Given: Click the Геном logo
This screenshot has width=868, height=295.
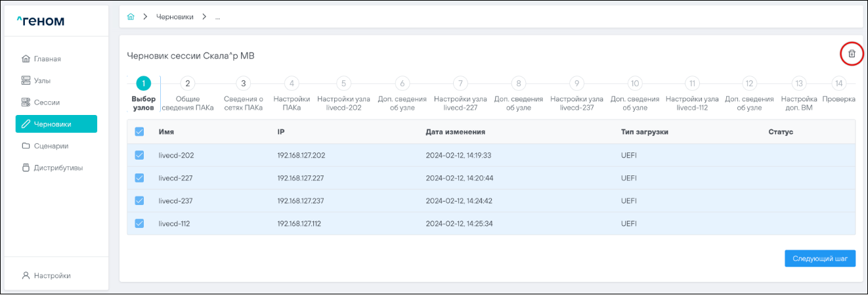Looking at the screenshot, I should click(41, 21).
